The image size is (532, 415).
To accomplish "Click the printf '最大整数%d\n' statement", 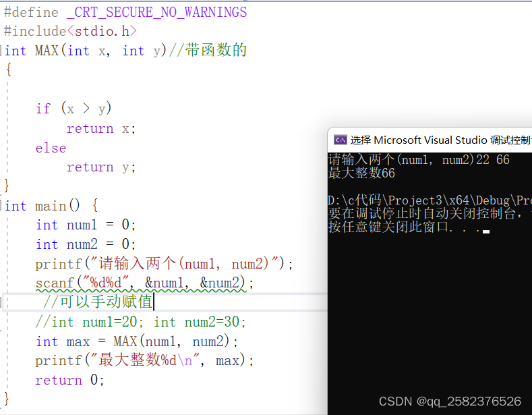I will [144, 360].
